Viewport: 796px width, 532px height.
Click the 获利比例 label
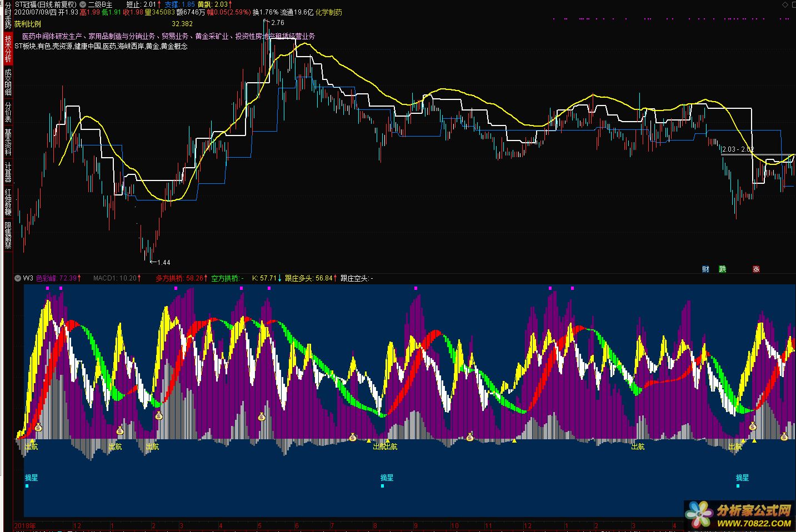point(28,24)
